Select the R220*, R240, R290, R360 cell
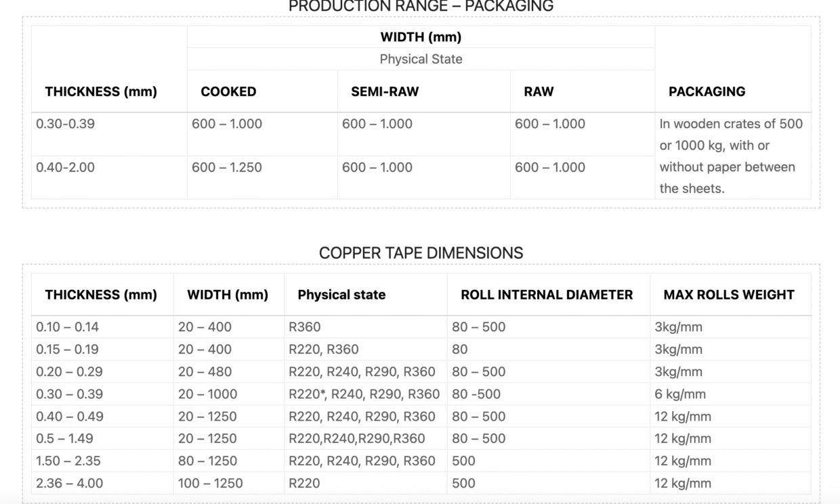 pyautogui.click(x=364, y=394)
